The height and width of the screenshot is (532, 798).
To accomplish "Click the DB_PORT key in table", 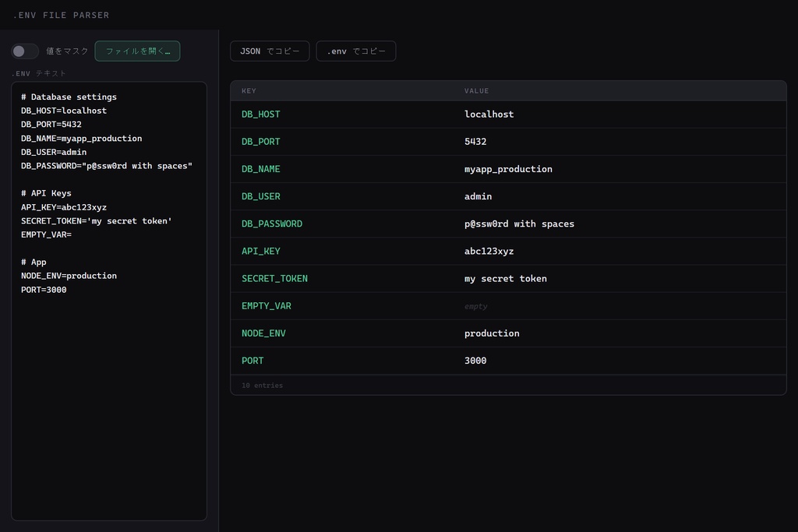I will (x=260, y=142).
